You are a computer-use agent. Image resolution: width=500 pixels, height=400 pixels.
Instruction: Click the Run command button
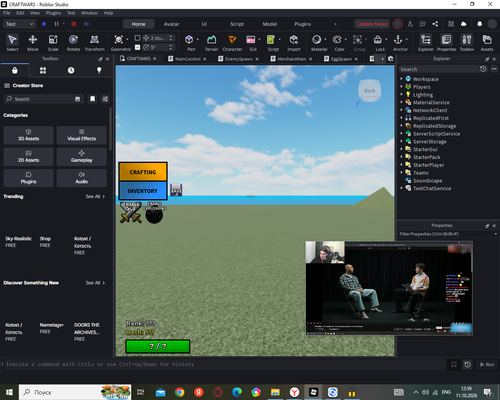(486, 364)
